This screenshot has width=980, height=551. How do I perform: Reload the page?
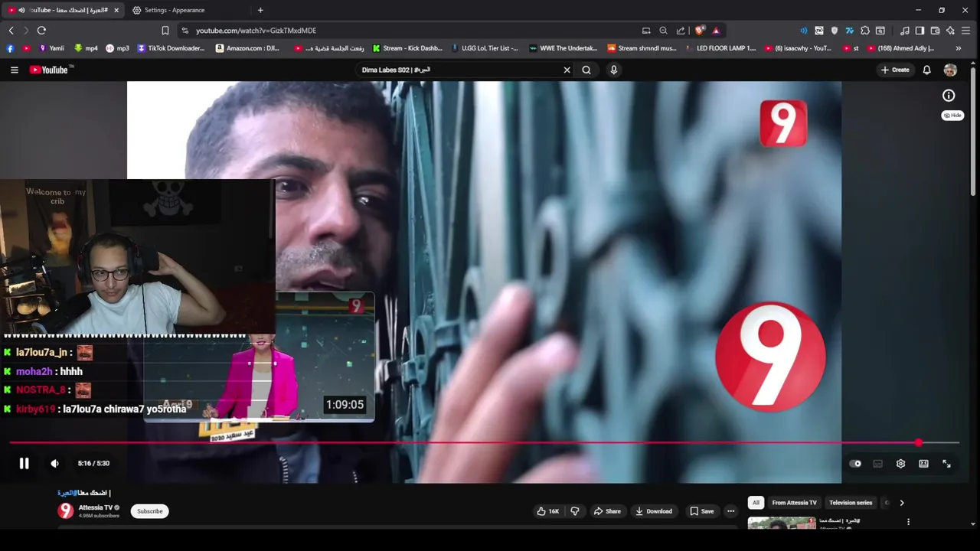[41, 31]
